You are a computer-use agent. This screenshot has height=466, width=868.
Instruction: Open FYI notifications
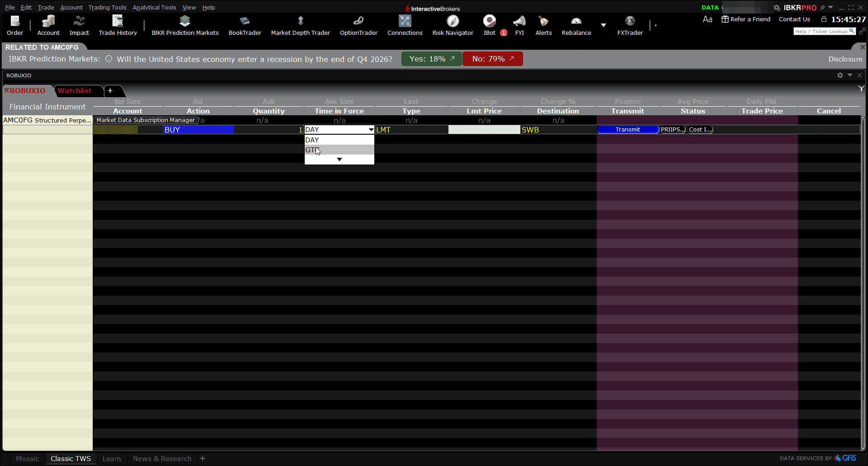tap(519, 25)
